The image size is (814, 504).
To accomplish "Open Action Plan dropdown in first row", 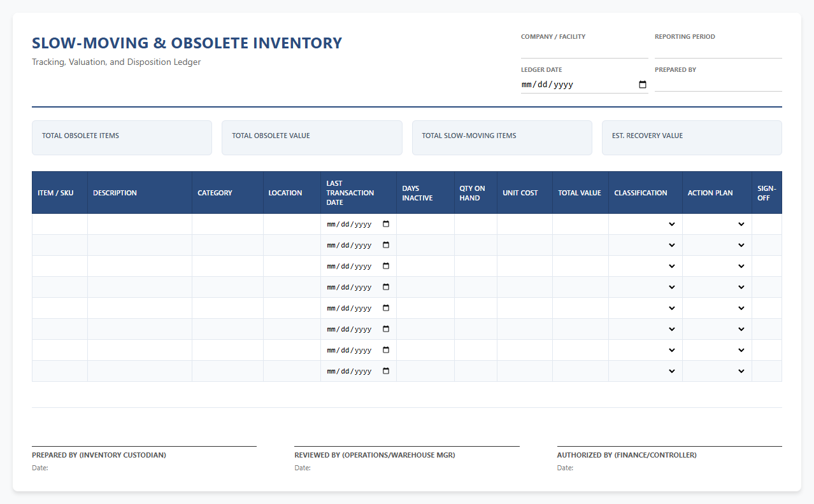I will point(717,224).
